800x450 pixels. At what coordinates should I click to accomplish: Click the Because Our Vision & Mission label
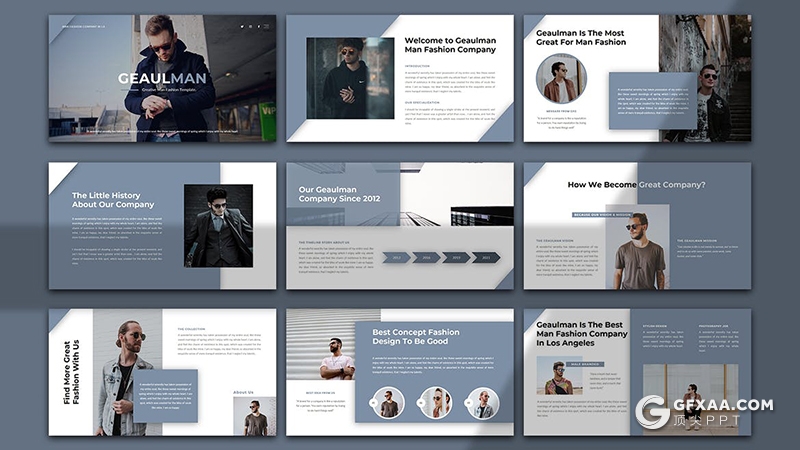coord(602,214)
